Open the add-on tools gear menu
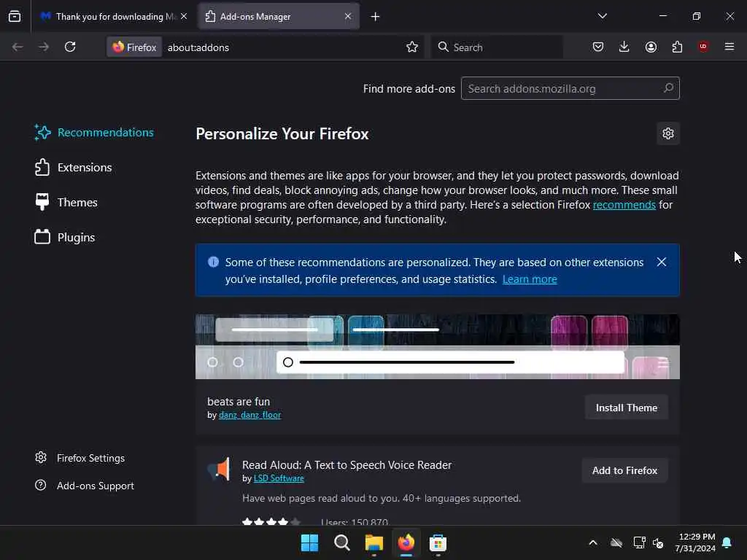Viewport: 747px width, 560px height. [668, 133]
